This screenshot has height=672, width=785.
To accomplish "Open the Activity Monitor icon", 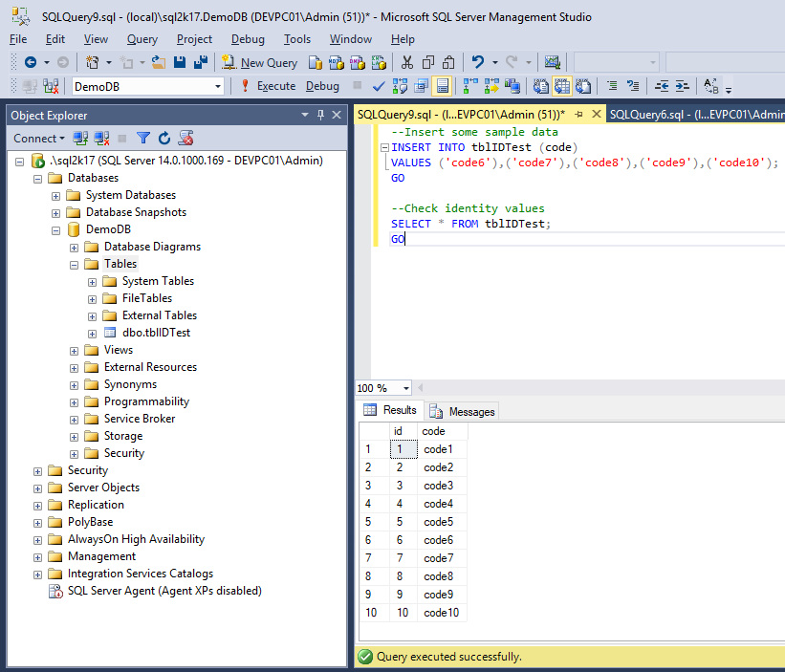I will pyautogui.click(x=553, y=62).
